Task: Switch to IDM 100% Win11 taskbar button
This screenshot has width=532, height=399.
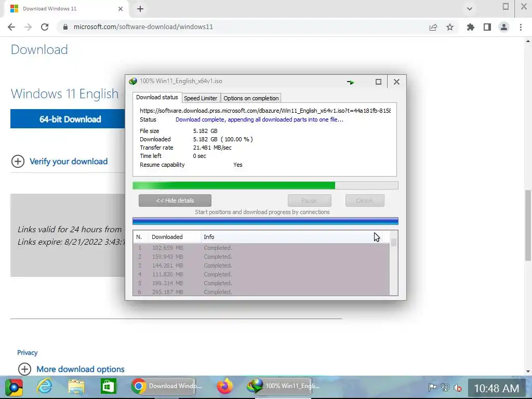Action: 284,386
